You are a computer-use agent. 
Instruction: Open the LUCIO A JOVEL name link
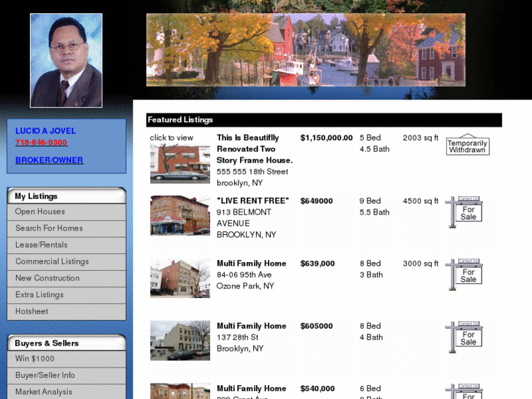click(45, 131)
